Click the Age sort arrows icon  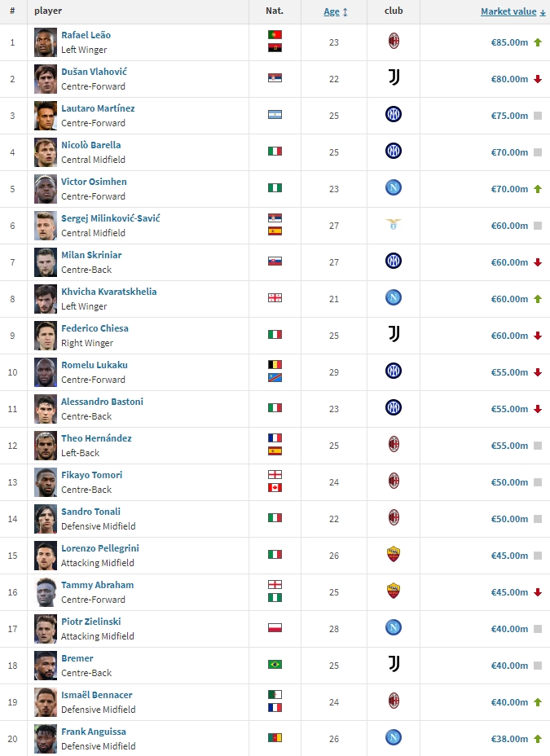click(x=345, y=12)
